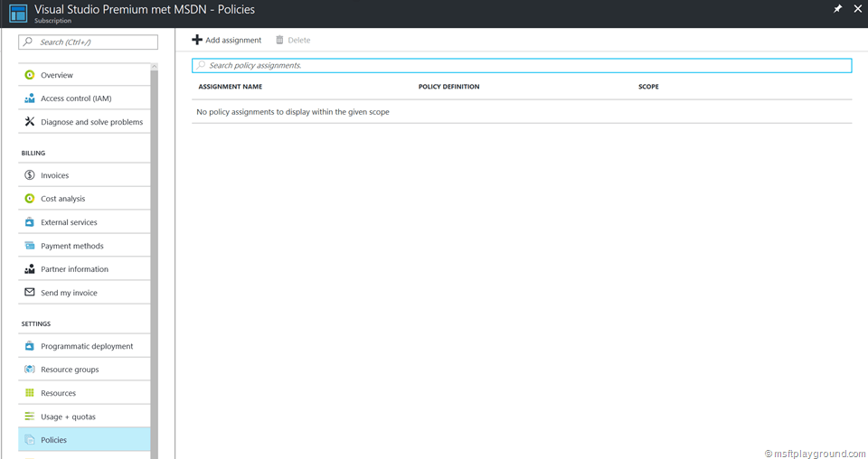Screen dimensions: 868x459
Task: Open Send my invoice
Action: coord(84,293)
